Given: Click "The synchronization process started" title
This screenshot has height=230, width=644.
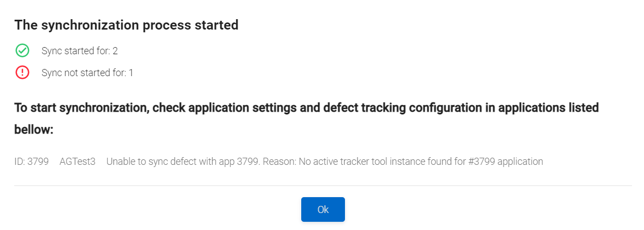Looking at the screenshot, I should pyautogui.click(x=126, y=25).
